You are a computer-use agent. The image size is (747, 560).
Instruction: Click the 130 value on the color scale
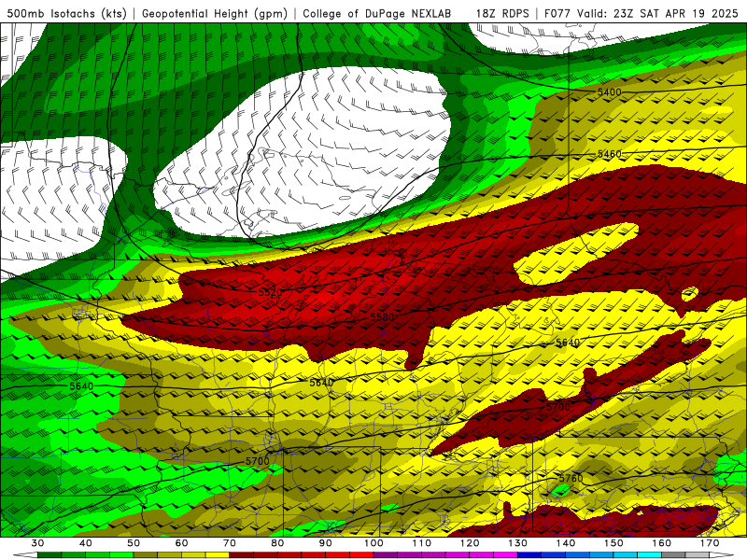[518, 543]
